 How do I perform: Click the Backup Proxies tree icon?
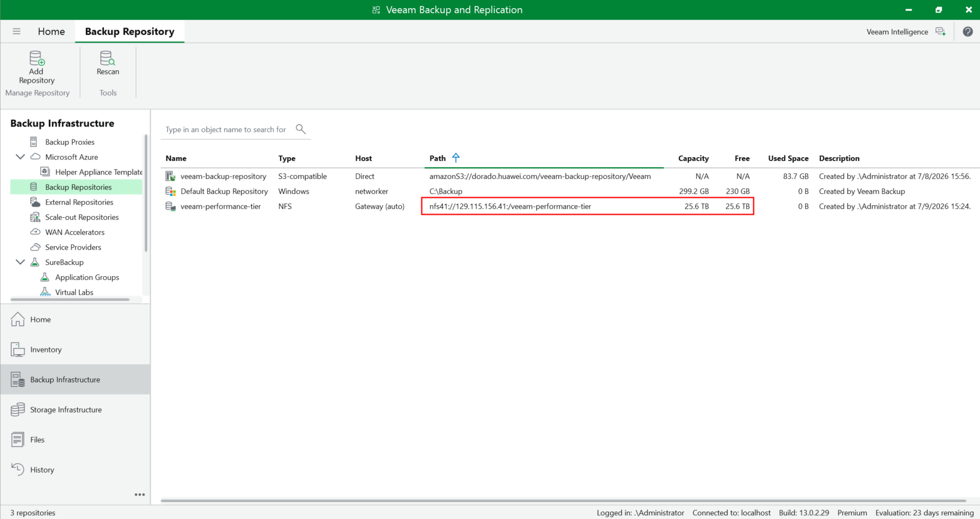click(x=34, y=142)
